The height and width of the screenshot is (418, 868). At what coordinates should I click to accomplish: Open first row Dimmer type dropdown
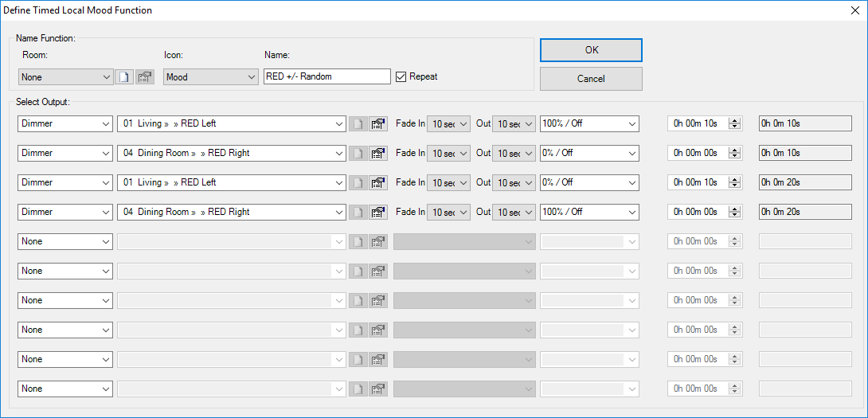pyautogui.click(x=65, y=123)
